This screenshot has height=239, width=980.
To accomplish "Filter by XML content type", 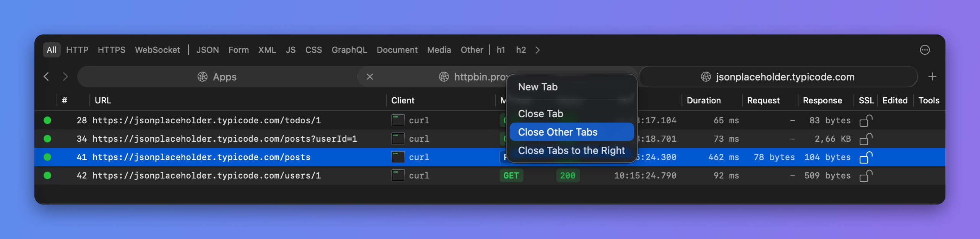I will pyautogui.click(x=267, y=50).
